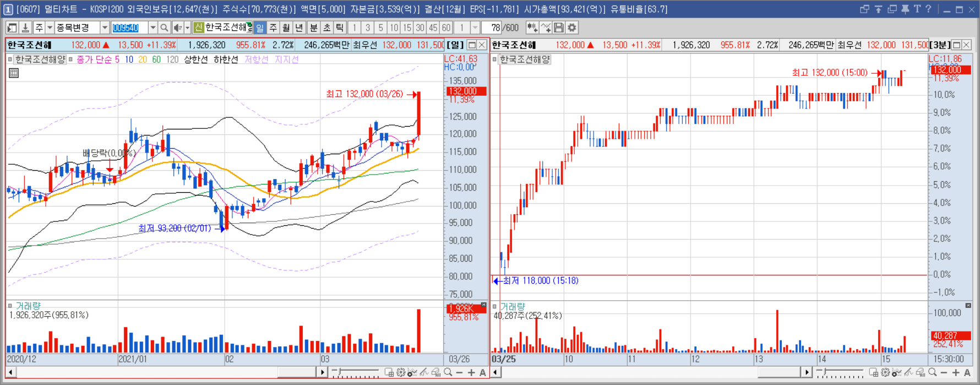Toggle the 거래량 indicator box in daily chart

click(x=10, y=306)
